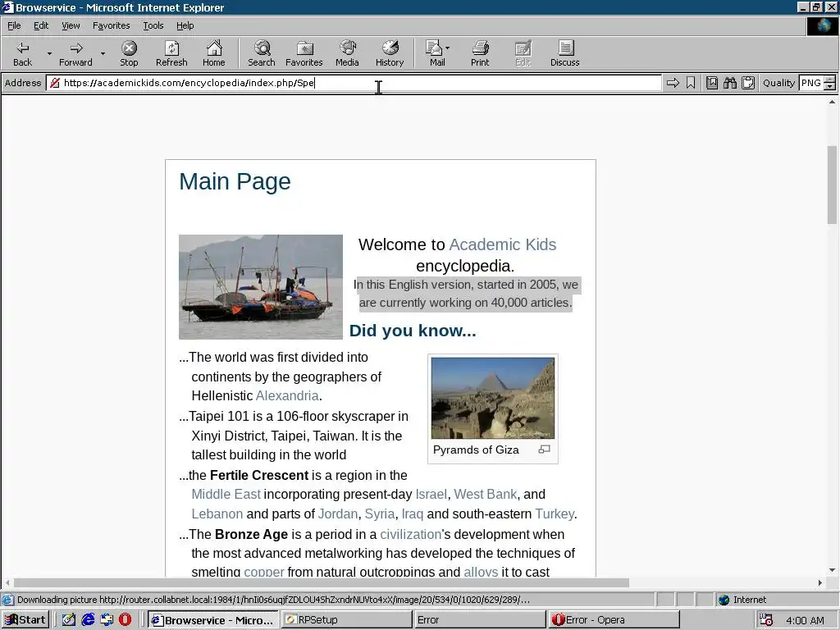Image resolution: width=840 pixels, height=630 pixels.
Task: Click the system tray icon by clock
Action: [767, 620]
